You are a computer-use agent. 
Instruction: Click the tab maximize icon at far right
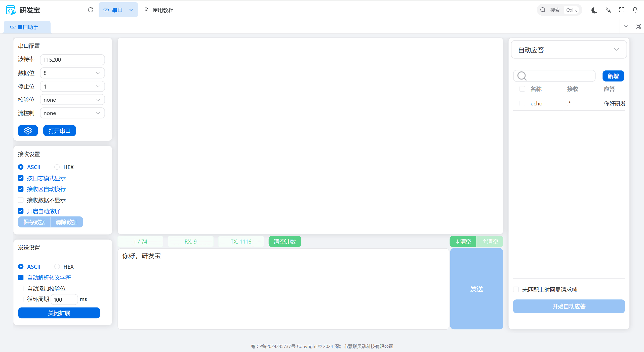(638, 27)
